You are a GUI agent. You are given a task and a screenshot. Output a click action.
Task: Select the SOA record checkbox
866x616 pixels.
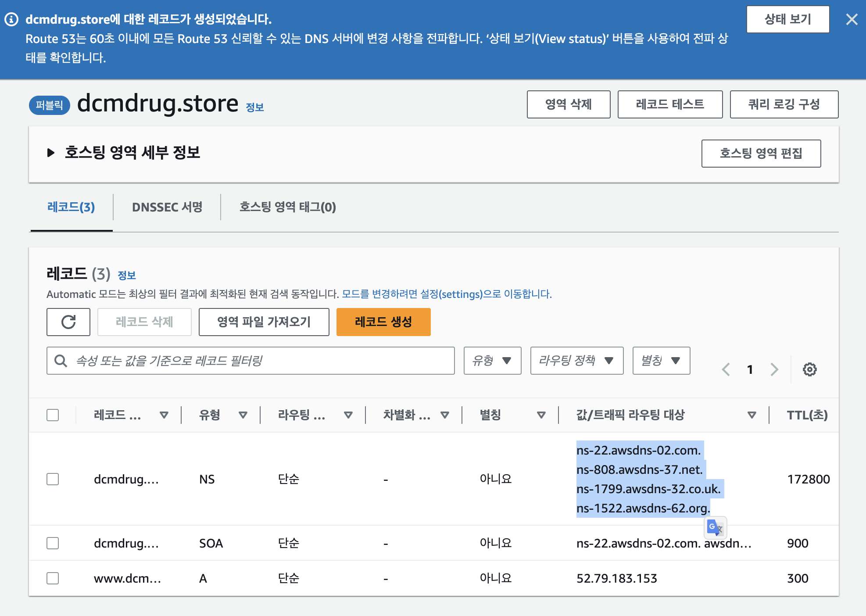pos(53,543)
